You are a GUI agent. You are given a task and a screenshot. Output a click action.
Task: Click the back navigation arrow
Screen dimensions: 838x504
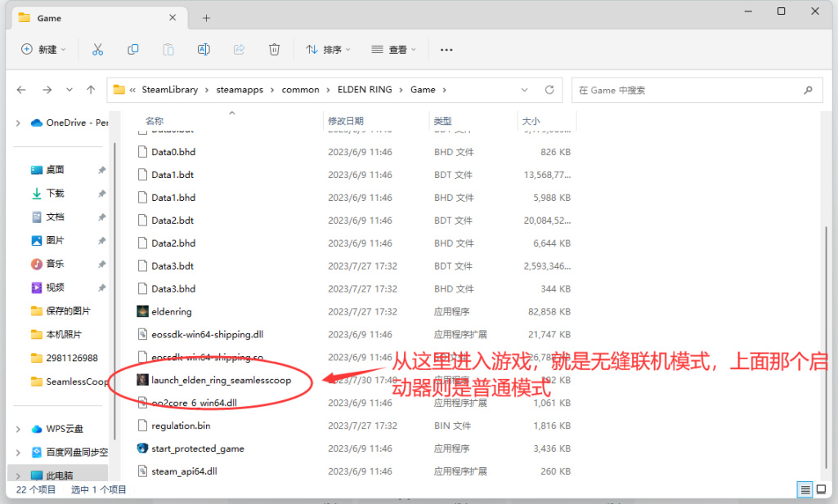tap(20, 89)
